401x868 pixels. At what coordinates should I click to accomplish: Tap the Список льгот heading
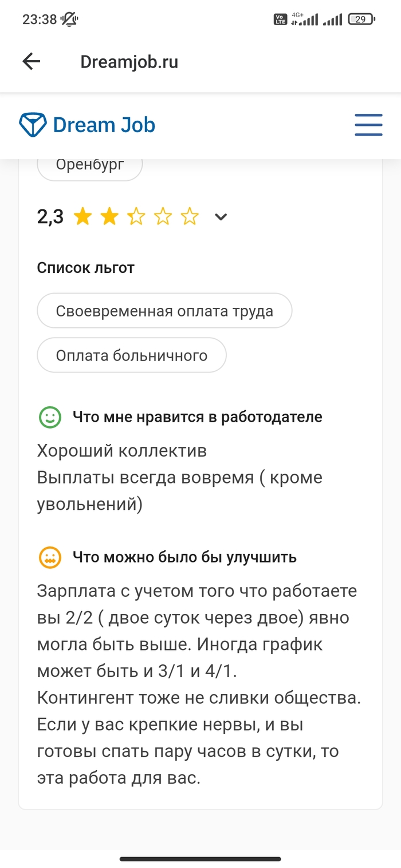pos(86,267)
